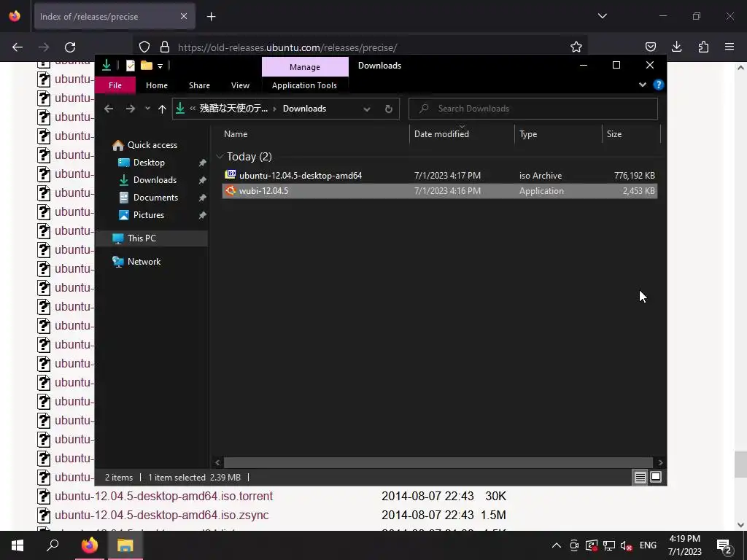Click the breadcrumb chevron before folder name

coord(193,109)
